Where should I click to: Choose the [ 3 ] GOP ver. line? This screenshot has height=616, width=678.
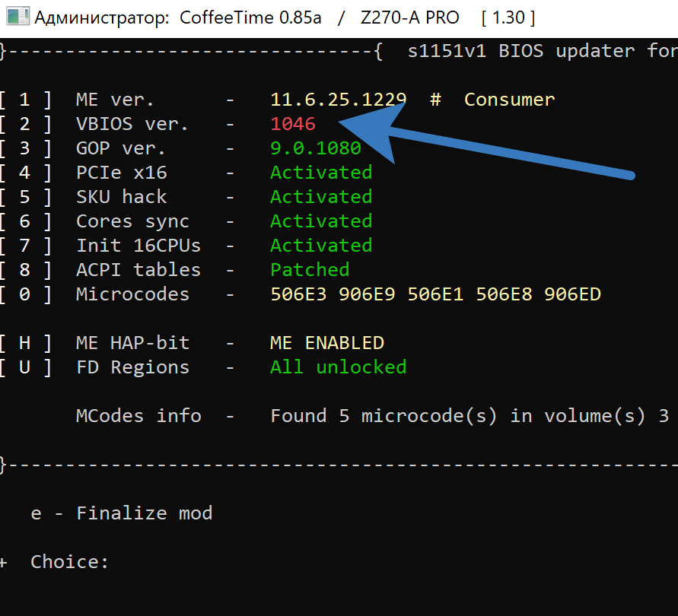click(x=120, y=148)
